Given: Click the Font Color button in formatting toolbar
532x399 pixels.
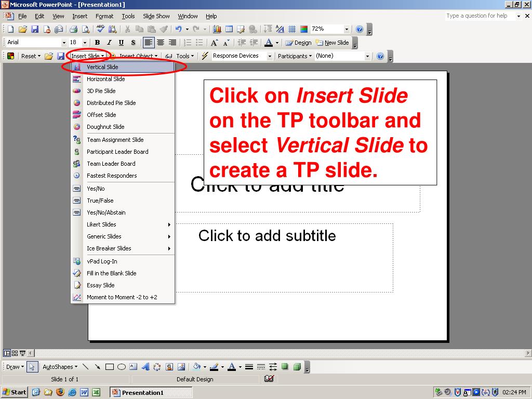Looking at the screenshot, I should [x=269, y=43].
